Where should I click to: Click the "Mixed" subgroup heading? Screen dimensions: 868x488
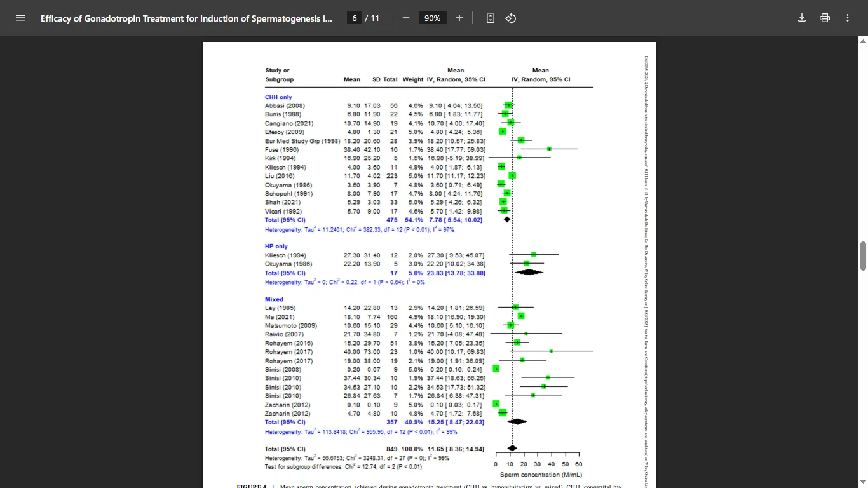pos(274,299)
